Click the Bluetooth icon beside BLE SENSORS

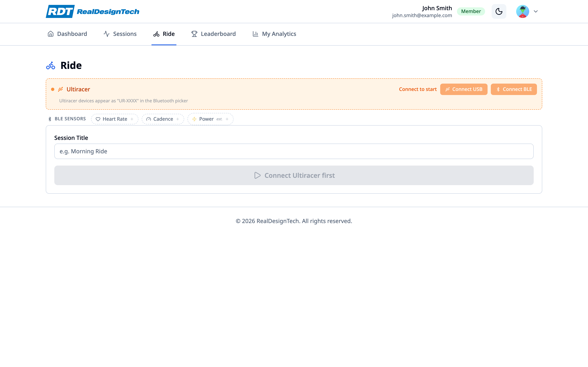click(x=50, y=119)
